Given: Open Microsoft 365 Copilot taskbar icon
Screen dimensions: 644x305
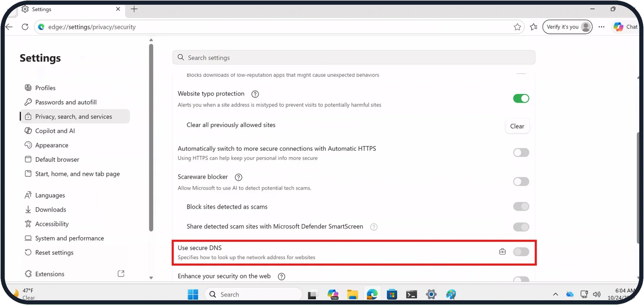Looking at the screenshot, I should [x=333, y=294].
